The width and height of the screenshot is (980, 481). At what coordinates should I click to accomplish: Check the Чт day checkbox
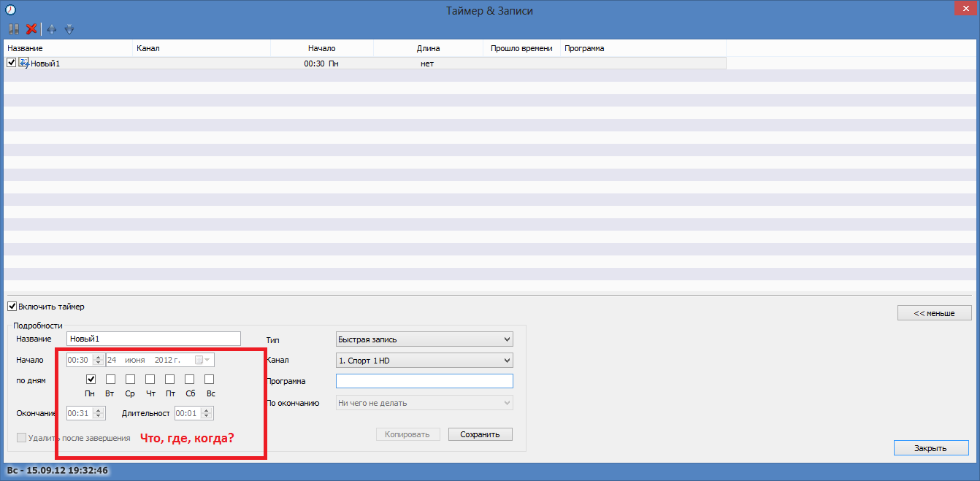[x=150, y=380]
